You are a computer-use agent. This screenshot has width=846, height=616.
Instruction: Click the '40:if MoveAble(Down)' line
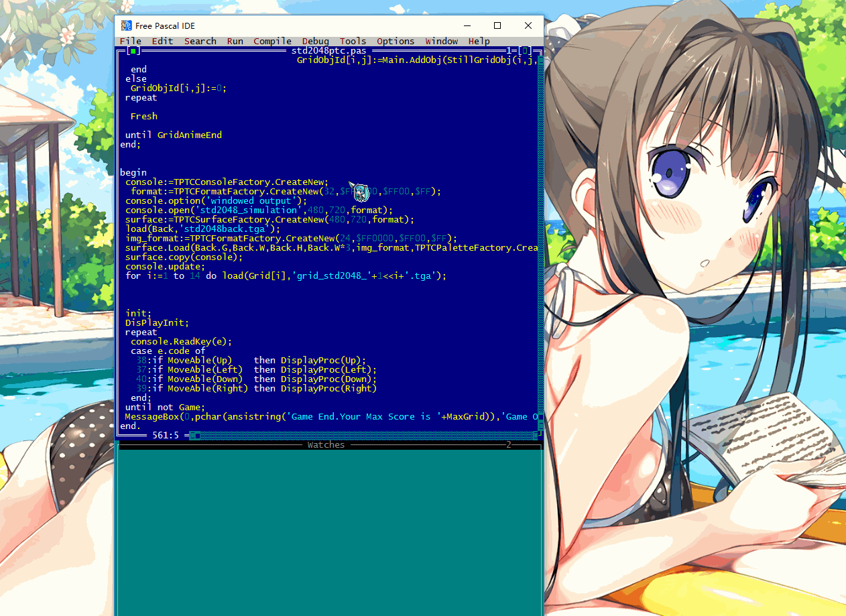coord(256,379)
